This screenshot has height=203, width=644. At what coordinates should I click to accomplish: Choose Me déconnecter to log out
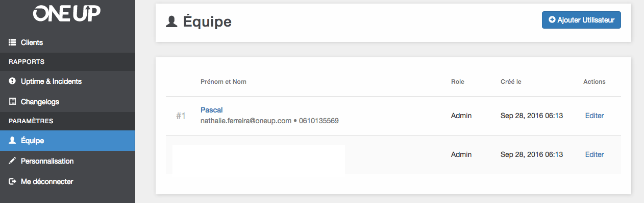pos(67,182)
